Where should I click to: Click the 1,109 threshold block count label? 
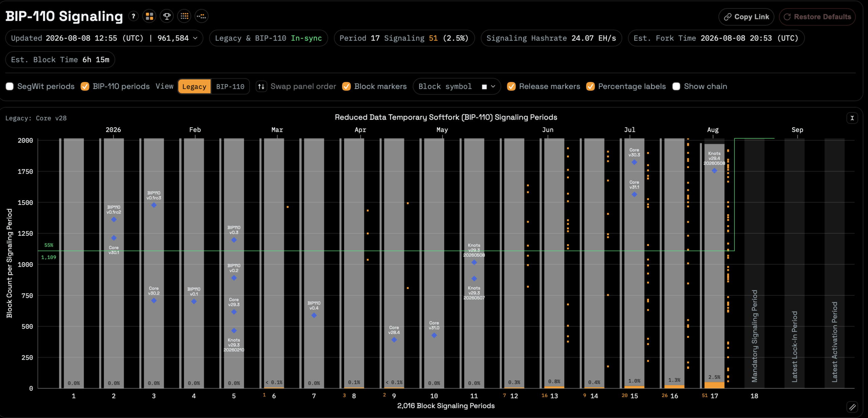click(x=49, y=257)
